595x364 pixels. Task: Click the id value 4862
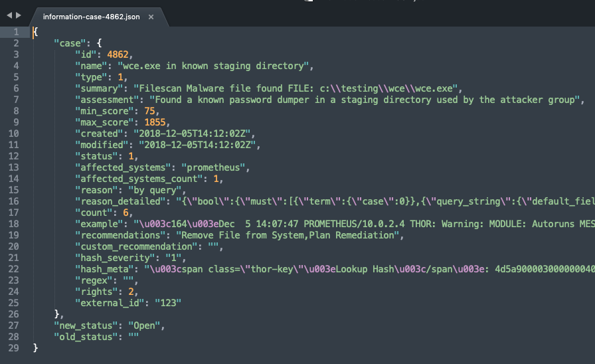coord(121,54)
